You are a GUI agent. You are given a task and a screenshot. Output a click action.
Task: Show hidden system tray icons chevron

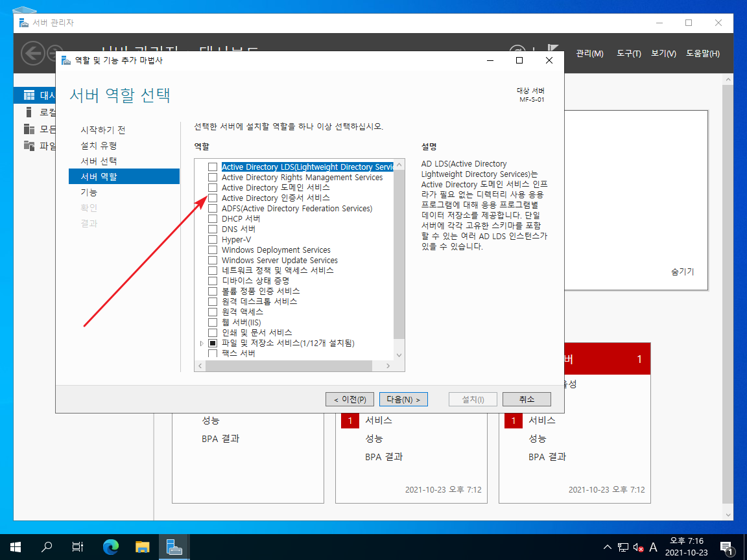607,547
